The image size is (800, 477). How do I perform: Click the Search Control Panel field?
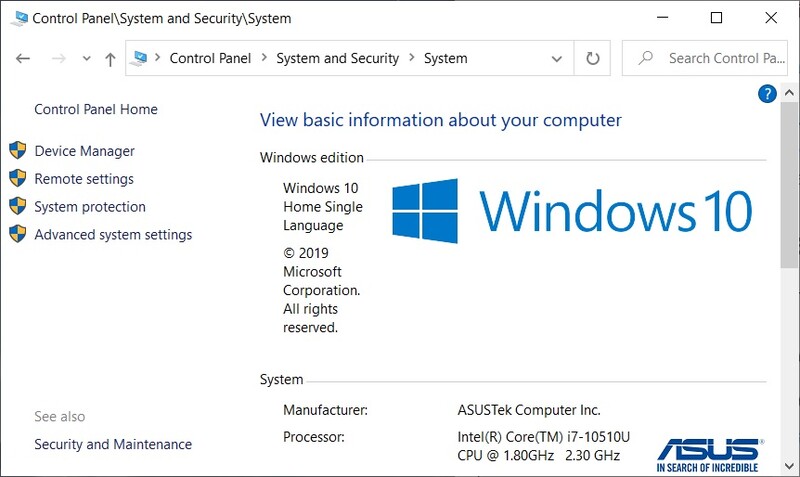pos(705,58)
